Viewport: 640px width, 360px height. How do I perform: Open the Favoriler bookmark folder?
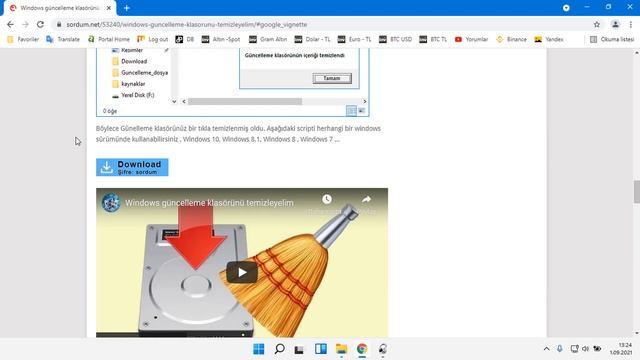pyautogui.click(x=23, y=39)
